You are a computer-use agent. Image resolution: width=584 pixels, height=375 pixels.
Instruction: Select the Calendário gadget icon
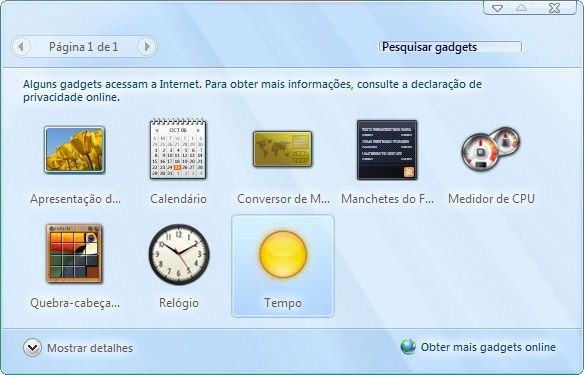point(178,149)
